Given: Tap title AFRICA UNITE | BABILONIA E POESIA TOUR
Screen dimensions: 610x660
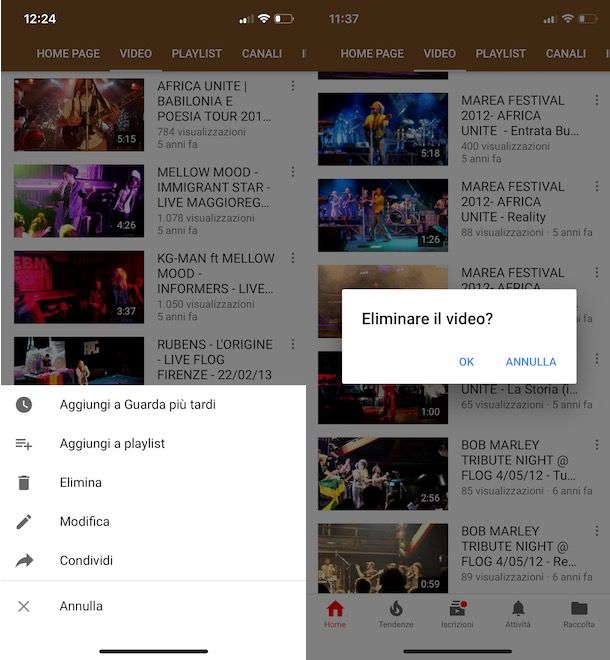Looking at the screenshot, I should [214, 101].
